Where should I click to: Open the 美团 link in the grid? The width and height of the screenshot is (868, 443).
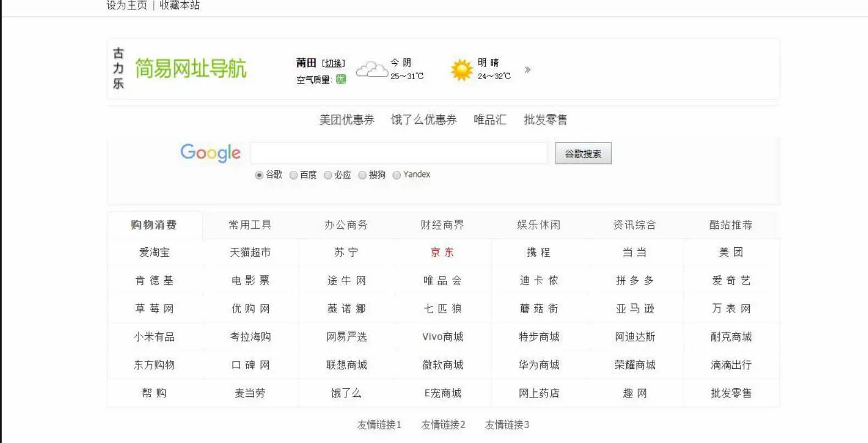[731, 252]
